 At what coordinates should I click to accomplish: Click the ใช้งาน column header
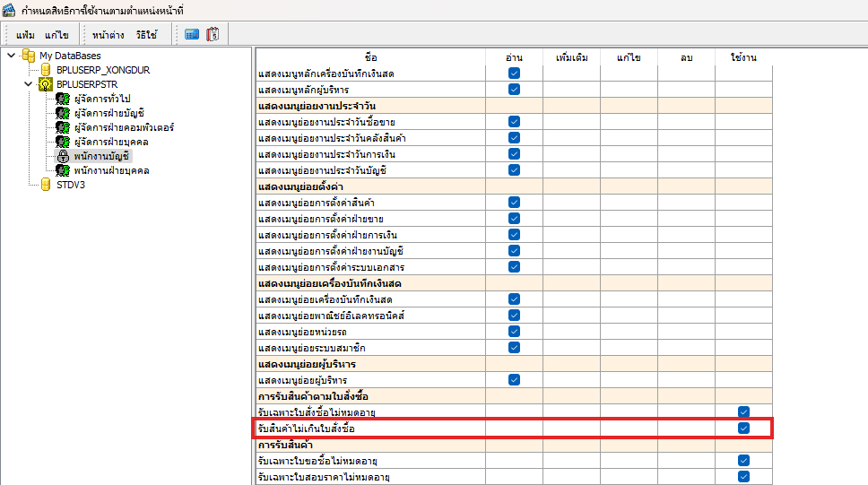point(743,57)
